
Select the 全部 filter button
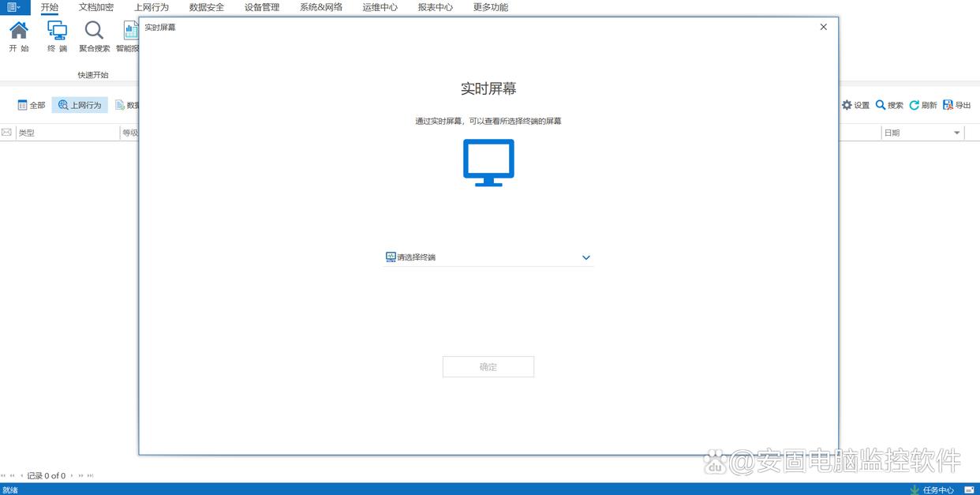coord(32,105)
